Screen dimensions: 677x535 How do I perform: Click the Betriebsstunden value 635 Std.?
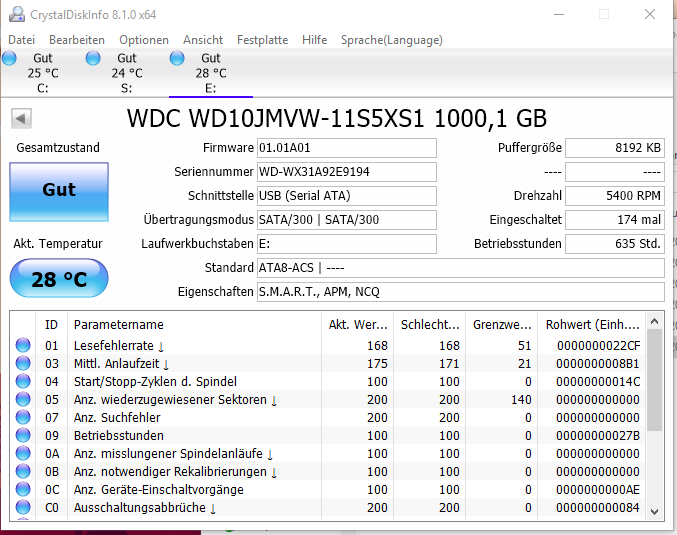pos(615,244)
